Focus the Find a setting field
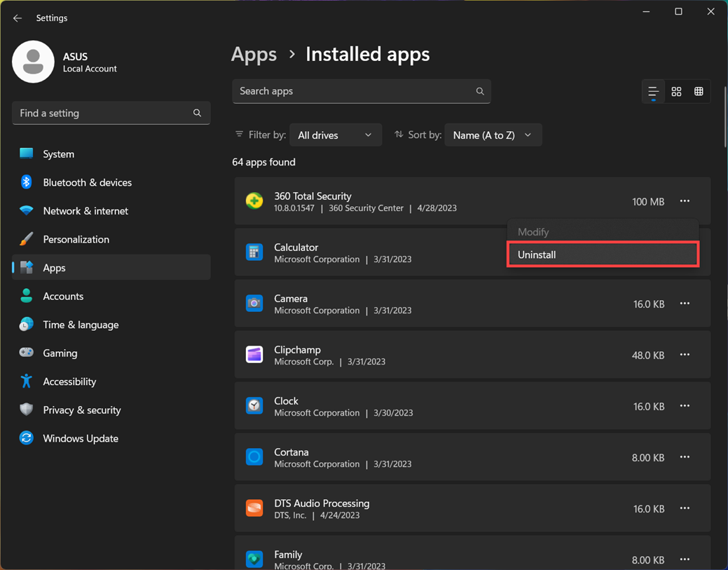Screen dimensions: 728x570 pyautogui.click(x=111, y=113)
